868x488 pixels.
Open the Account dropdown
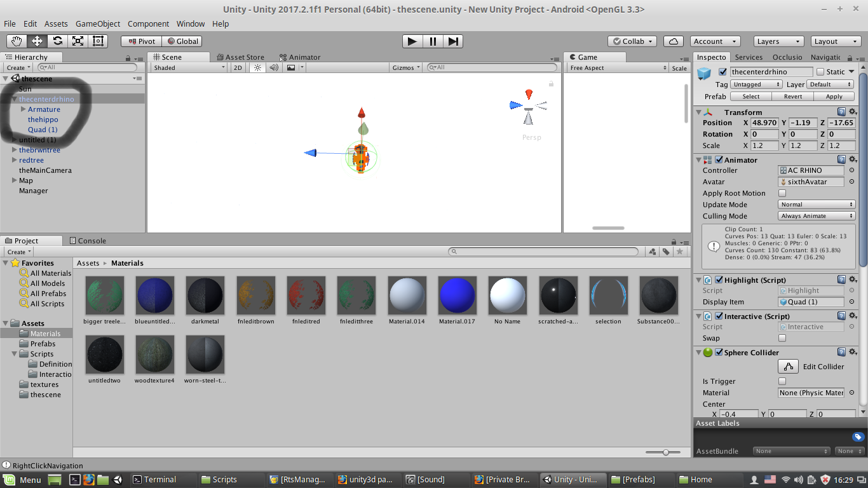click(x=715, y=41)
